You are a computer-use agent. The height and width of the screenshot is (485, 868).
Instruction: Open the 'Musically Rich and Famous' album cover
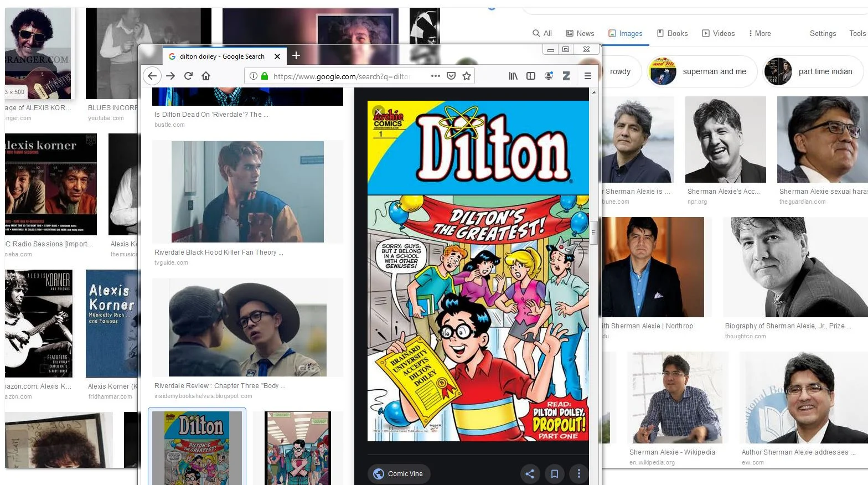click(x=112, y=323)
